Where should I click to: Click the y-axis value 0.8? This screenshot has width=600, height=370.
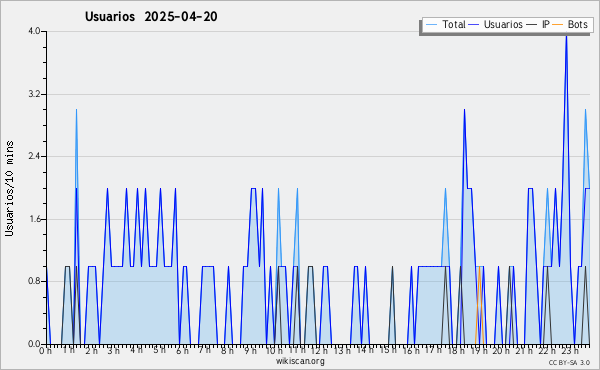pyautogui.click(x=34, y=282)
